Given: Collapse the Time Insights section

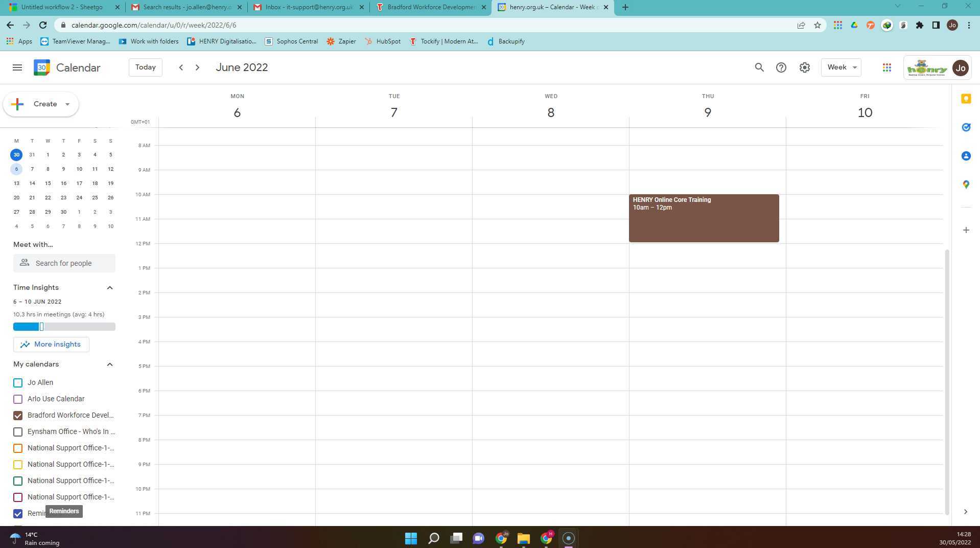Looking at the screenshot, I should [109, 288].
